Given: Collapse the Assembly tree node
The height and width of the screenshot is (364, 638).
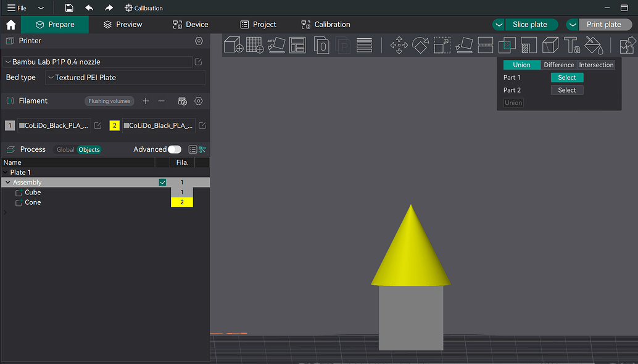Looking at the screenshot, I should (x=8, y=182).
